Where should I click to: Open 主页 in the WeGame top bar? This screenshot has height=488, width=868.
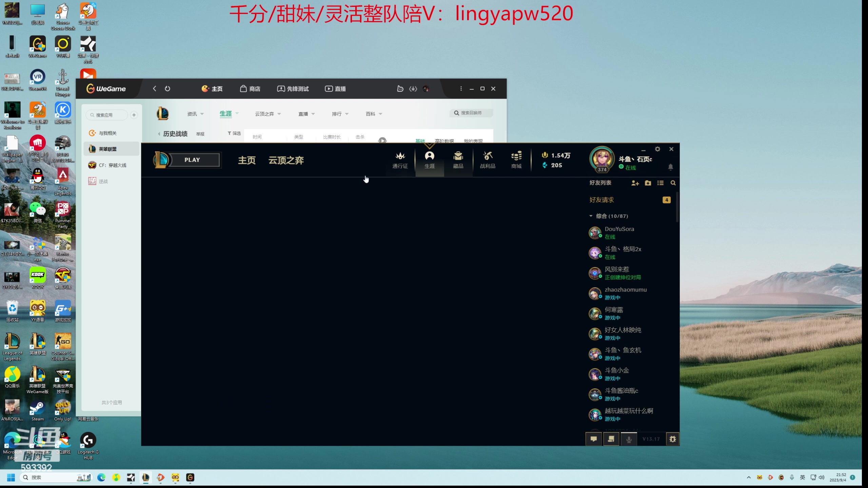tap(212, 88)
